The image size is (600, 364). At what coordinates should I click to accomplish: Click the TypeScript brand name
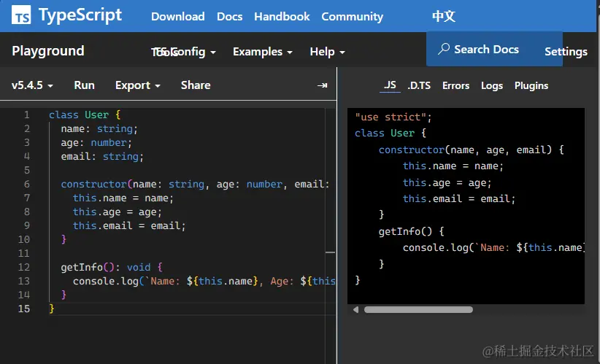tap(80, 15)
